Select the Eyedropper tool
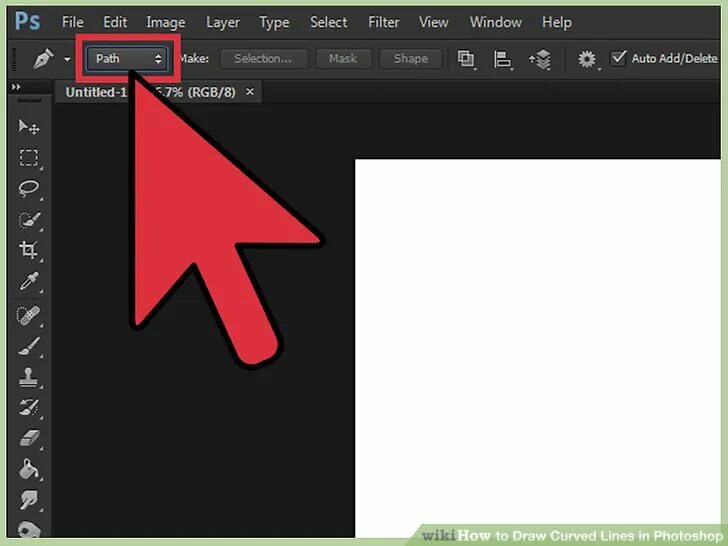The width and height of the screenshot is (728, 546). pos(28,281)
